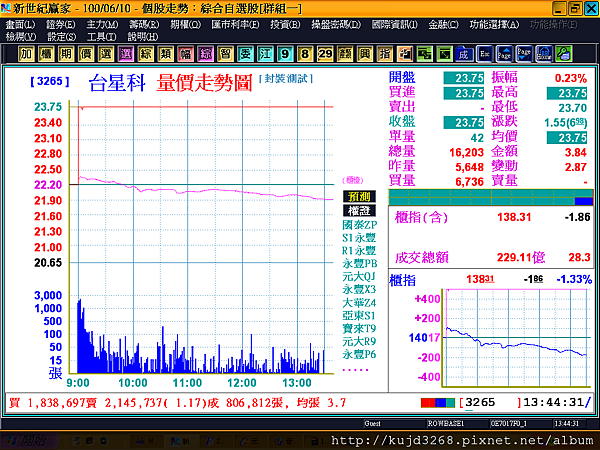Click the Home toolbar icon

[544, 54]
